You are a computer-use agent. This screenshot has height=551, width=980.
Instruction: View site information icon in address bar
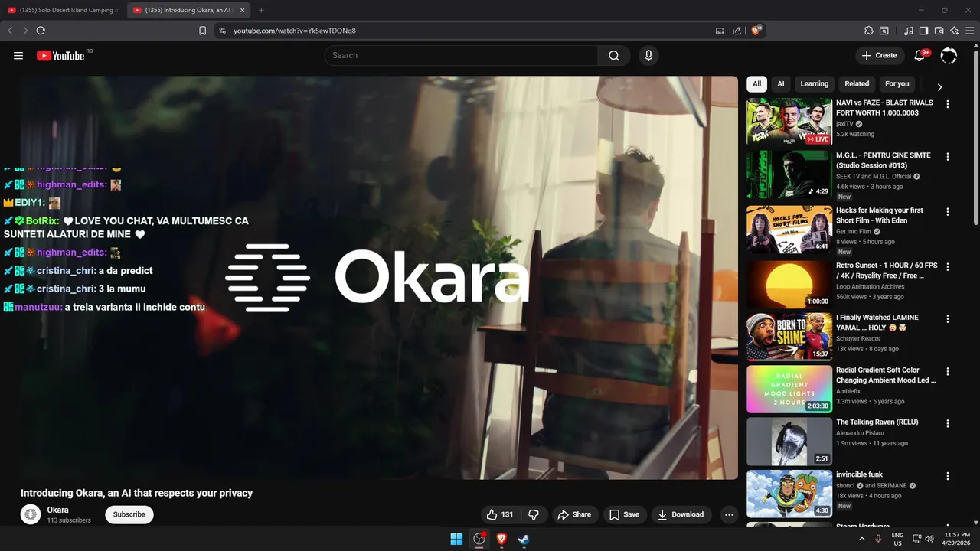pyautogui.click(x=222, y=31)
